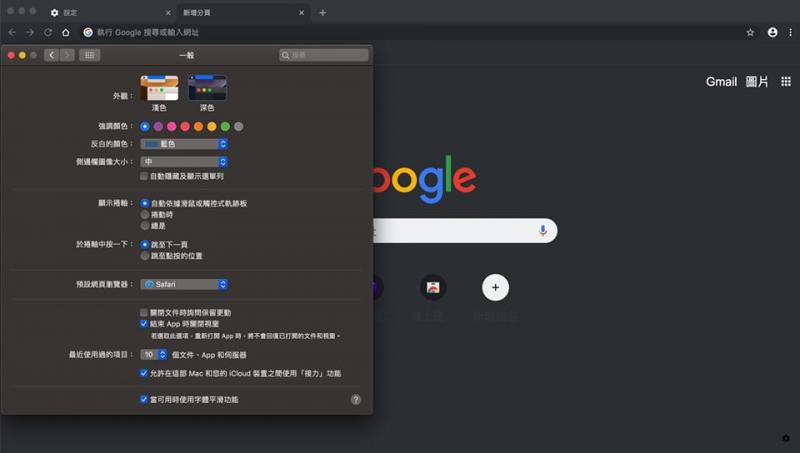Screen dimensions: 800x453
Task: Open the Chrome profile avatar icon
Action: pos(772,32)
